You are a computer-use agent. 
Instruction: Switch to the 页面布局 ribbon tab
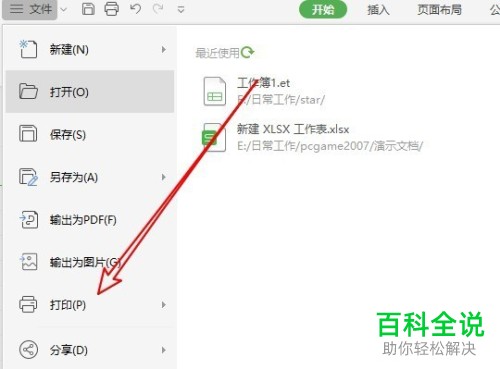(x=439, y=10)
